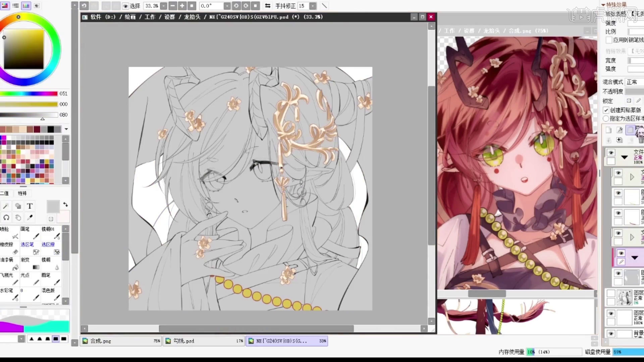
Task: Click zoom out minus button
Action: [x=173, y=6]
